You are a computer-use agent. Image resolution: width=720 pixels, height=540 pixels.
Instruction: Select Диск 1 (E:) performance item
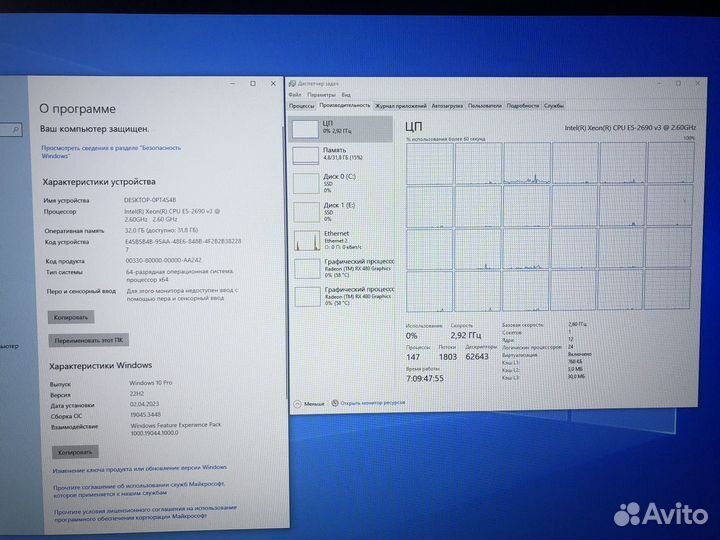(x=342, y=211)
